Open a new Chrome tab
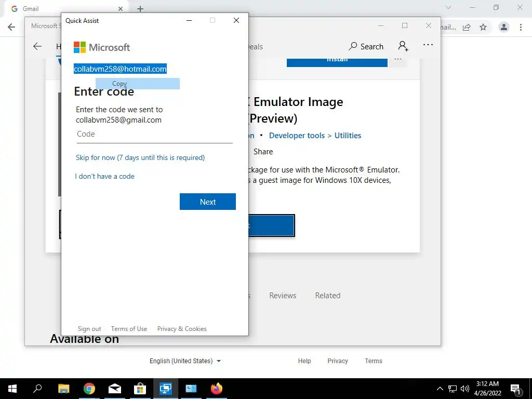 tap(140, 9)
